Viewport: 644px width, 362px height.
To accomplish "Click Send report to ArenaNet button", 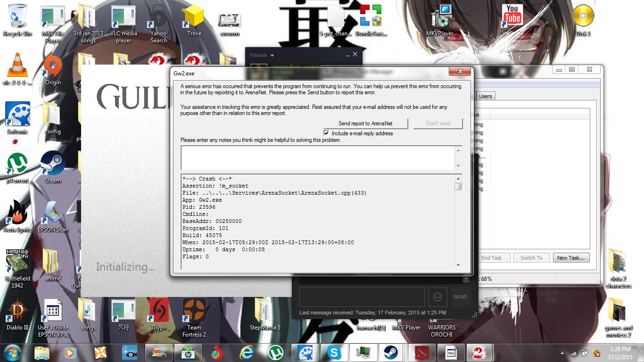I will (365, 123).
